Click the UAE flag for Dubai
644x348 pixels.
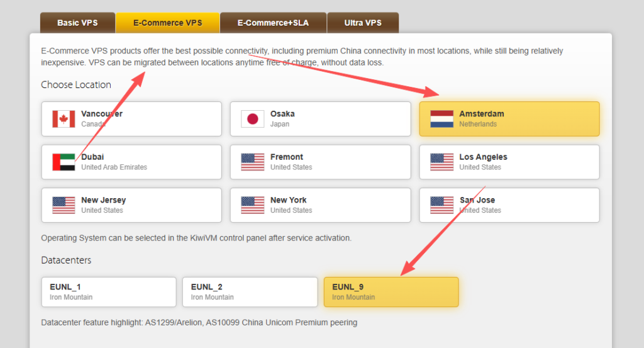click(64, 162)
